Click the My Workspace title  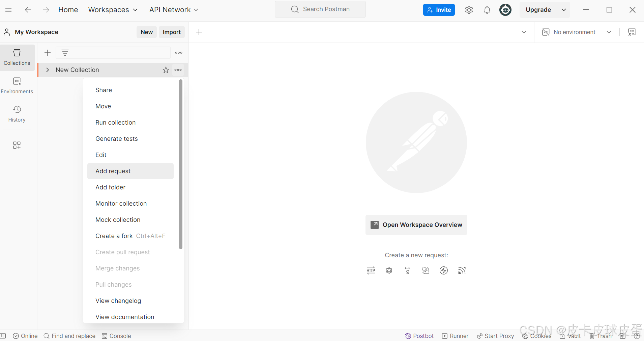tap(36, 32)
